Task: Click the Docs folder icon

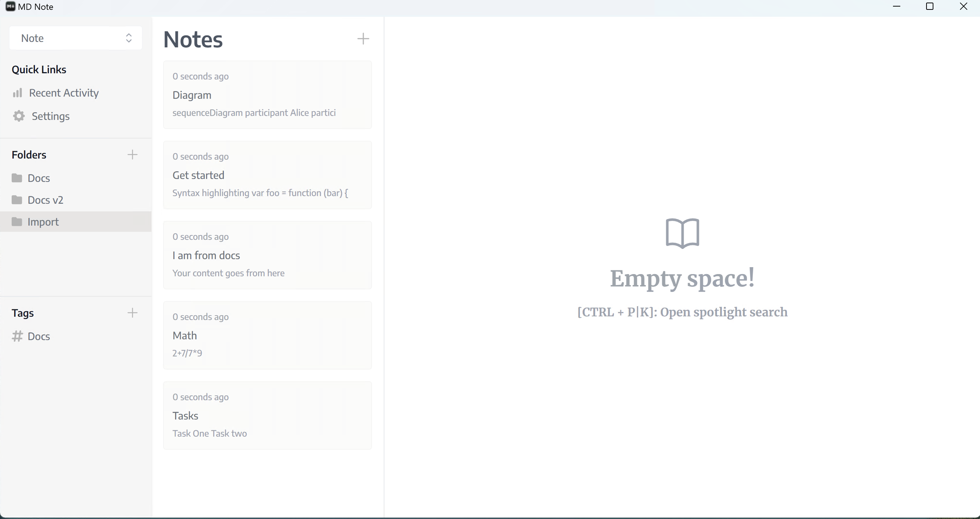Action: tap(18, 178)
